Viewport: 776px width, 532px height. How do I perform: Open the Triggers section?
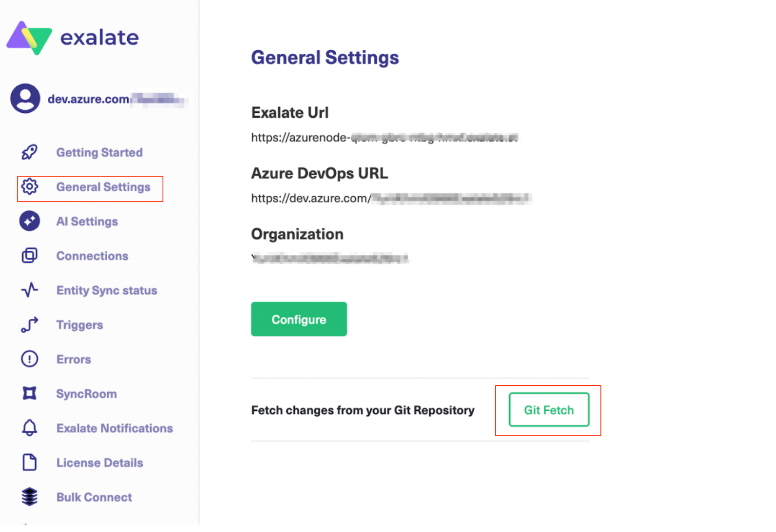click(x=80, y=325)
